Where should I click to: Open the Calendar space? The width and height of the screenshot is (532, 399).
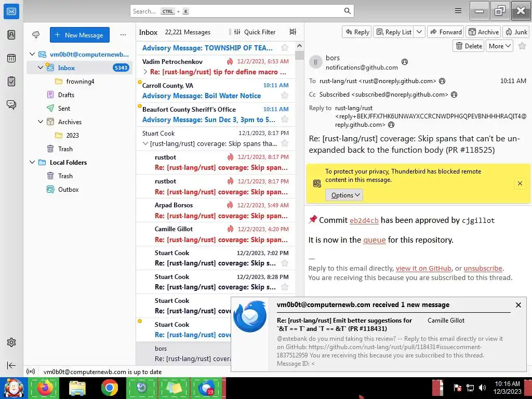click(11, 58)
